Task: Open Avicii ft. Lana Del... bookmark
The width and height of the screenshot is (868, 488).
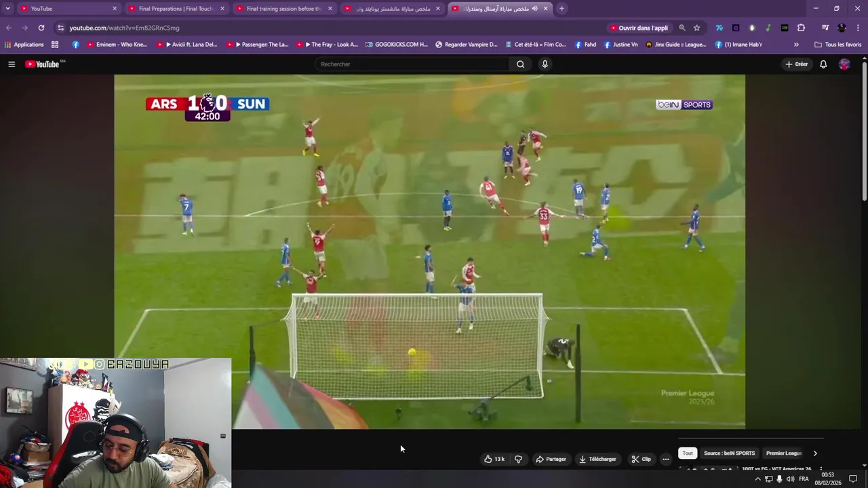Action: pyautogui.click(x=187, y=45)
